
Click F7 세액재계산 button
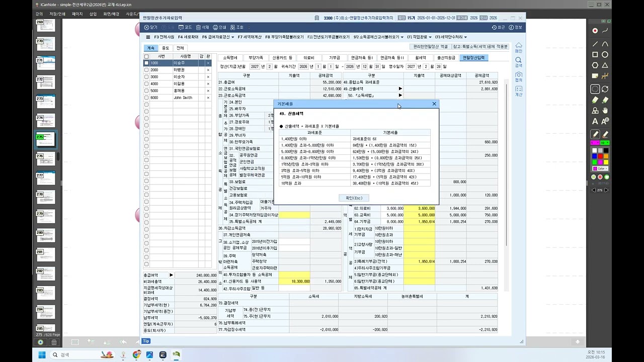250,37
